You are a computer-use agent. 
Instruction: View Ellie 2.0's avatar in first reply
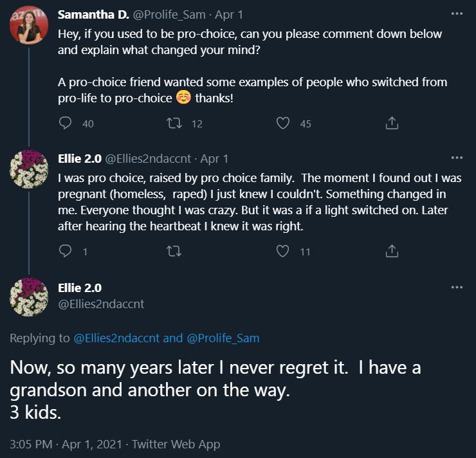(x=29, y=169)
